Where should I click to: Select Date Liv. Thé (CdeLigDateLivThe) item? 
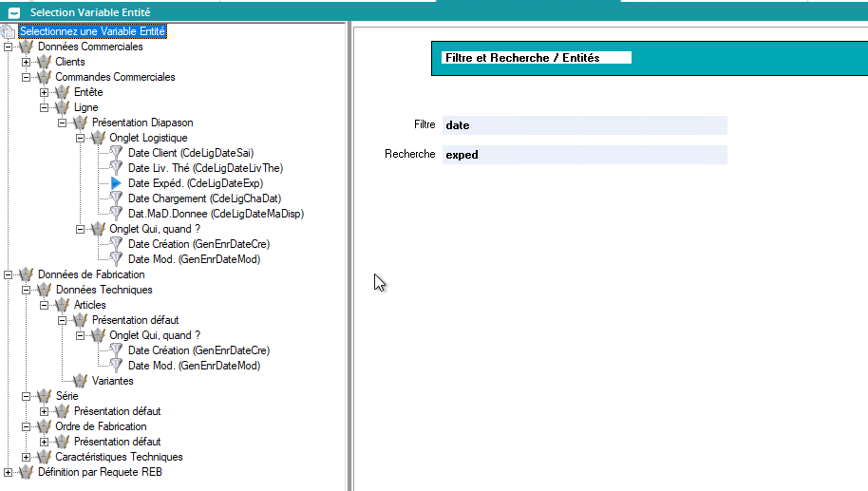click(x=205, y=168)
